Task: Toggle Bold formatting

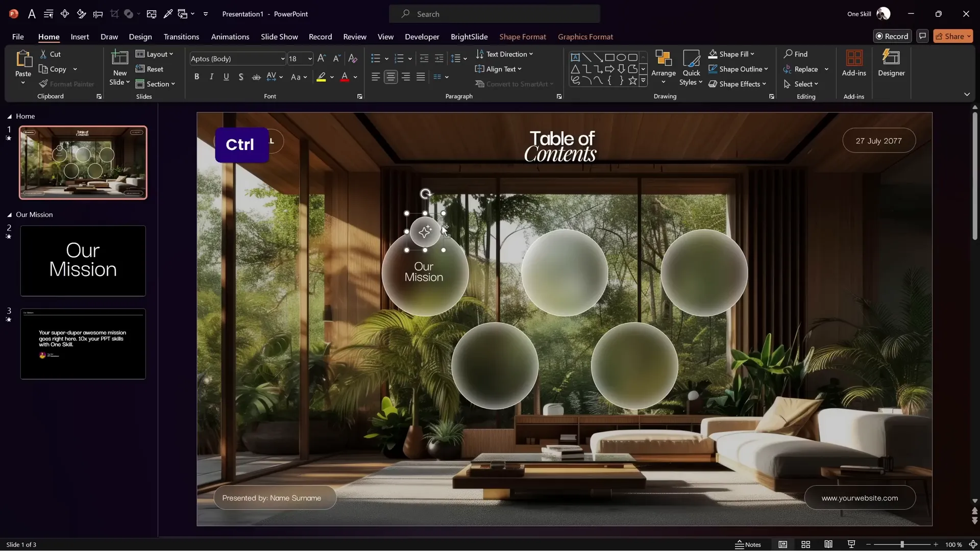Action: coord(197,77)
